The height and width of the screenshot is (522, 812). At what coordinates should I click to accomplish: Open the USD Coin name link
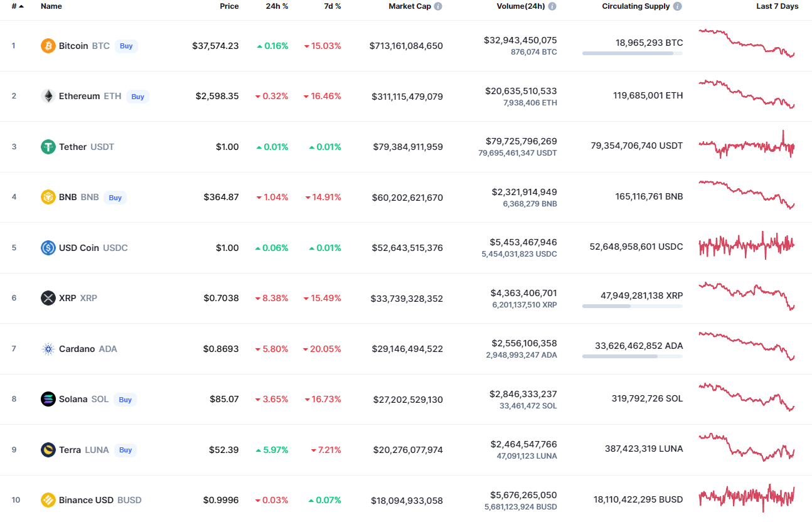coord(79,248)
